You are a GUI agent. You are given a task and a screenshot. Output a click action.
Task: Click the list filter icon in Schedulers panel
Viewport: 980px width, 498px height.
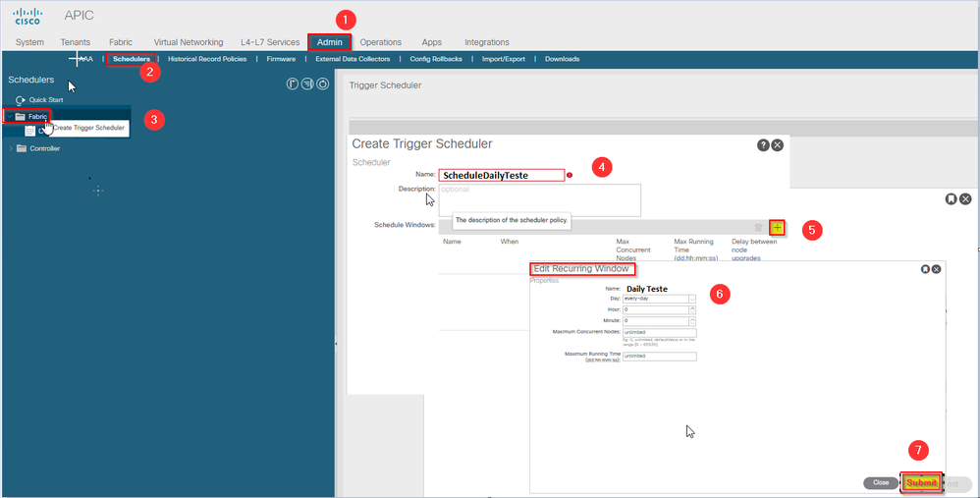307,83
